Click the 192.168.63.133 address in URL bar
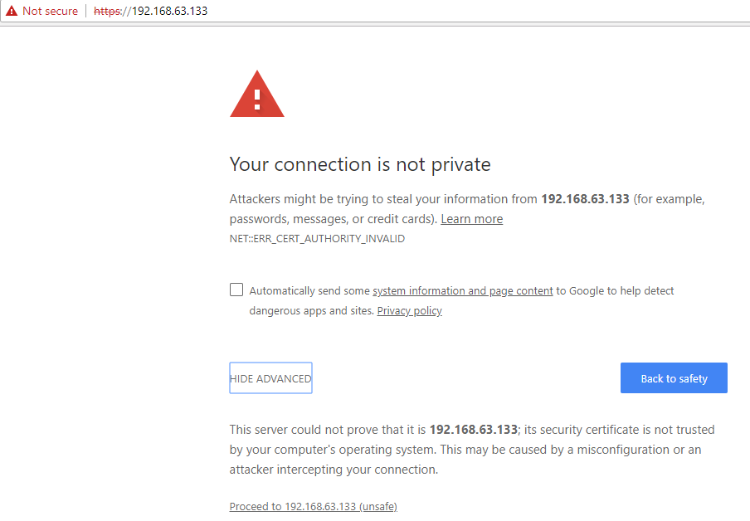Image resolution: width=750 pixels, height=521 pixels. pos(169,11)
